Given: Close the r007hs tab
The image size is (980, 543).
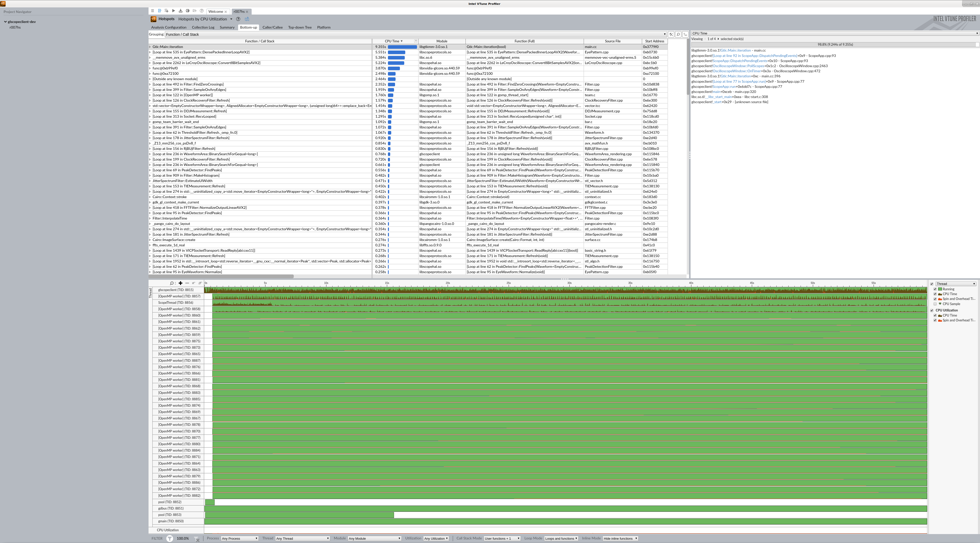Looking at the screenshot, I should tap(247, 12).
